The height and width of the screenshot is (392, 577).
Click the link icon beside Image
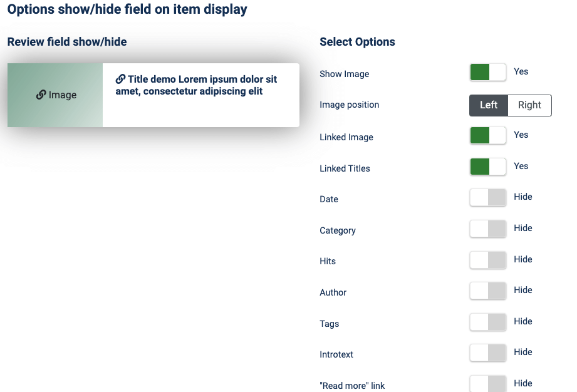41,95
